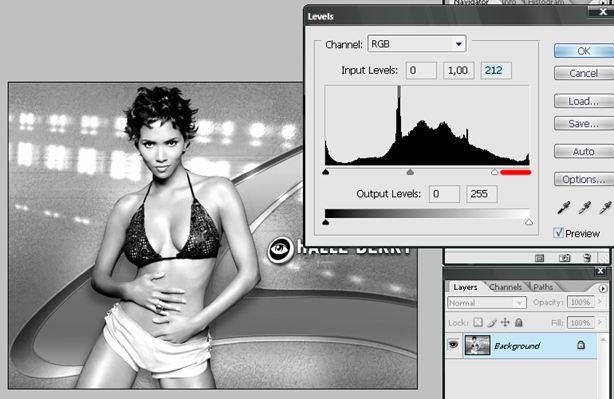Close the Layers panel with its X
The width and height of the screenshot is (614, 399).
600,271
